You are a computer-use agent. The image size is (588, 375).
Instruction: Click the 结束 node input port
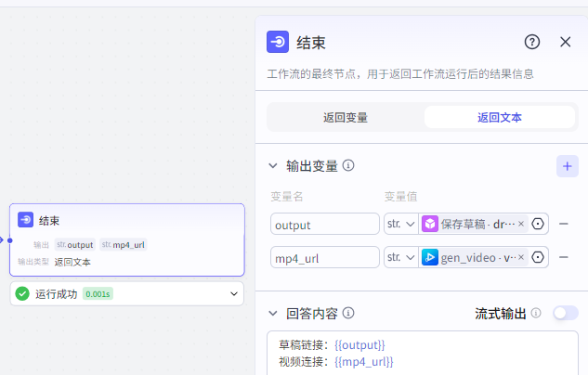[x=9, y=240]
